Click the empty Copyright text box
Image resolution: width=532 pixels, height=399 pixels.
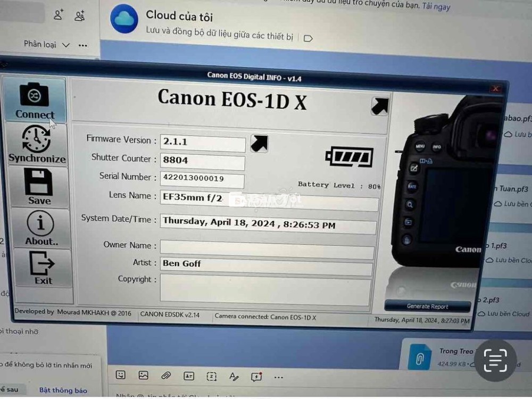tap(265, 290)
